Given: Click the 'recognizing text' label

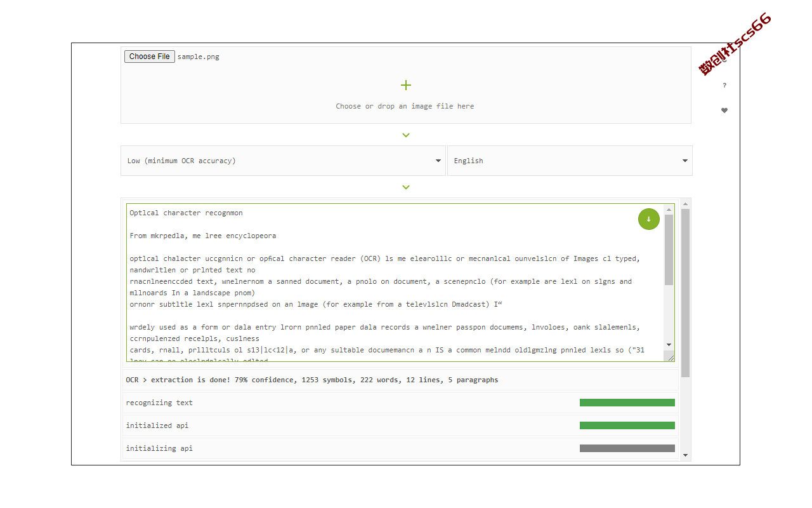Looking at the screenshot, I should click(x=159, y=403).
